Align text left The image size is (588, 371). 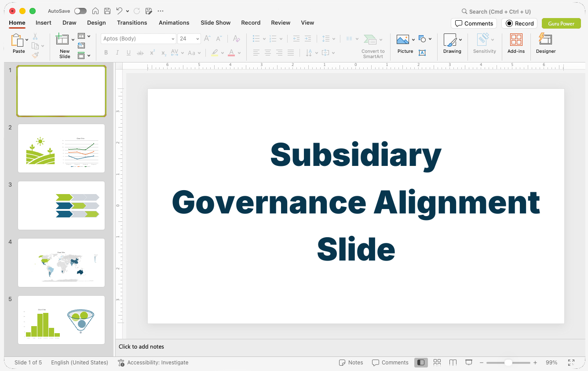[x=256, y=53]
